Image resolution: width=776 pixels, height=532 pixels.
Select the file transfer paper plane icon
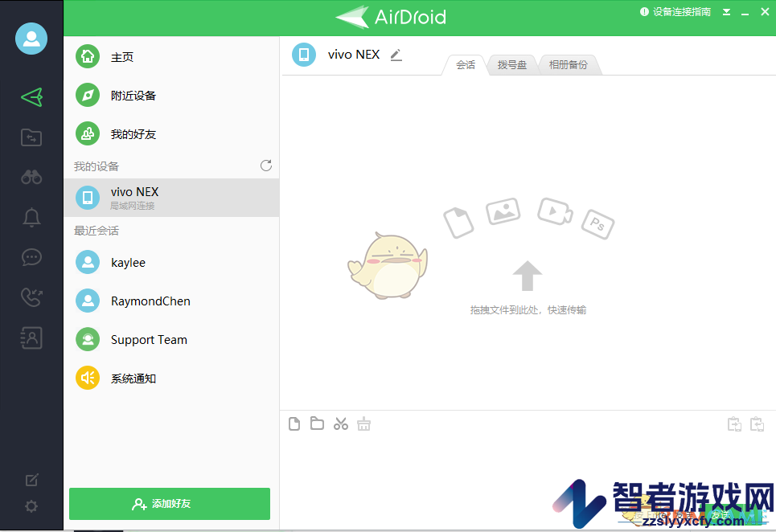(31, 97)
